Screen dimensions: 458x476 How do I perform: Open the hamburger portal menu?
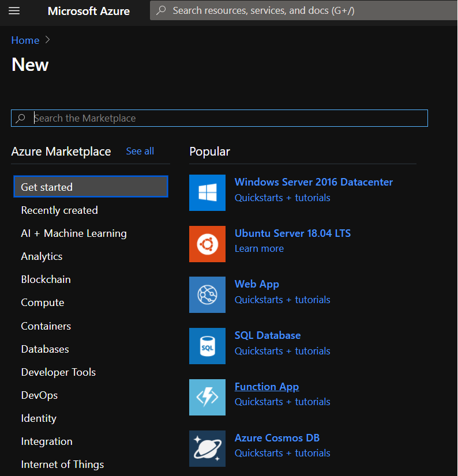(x=14, y=11)
